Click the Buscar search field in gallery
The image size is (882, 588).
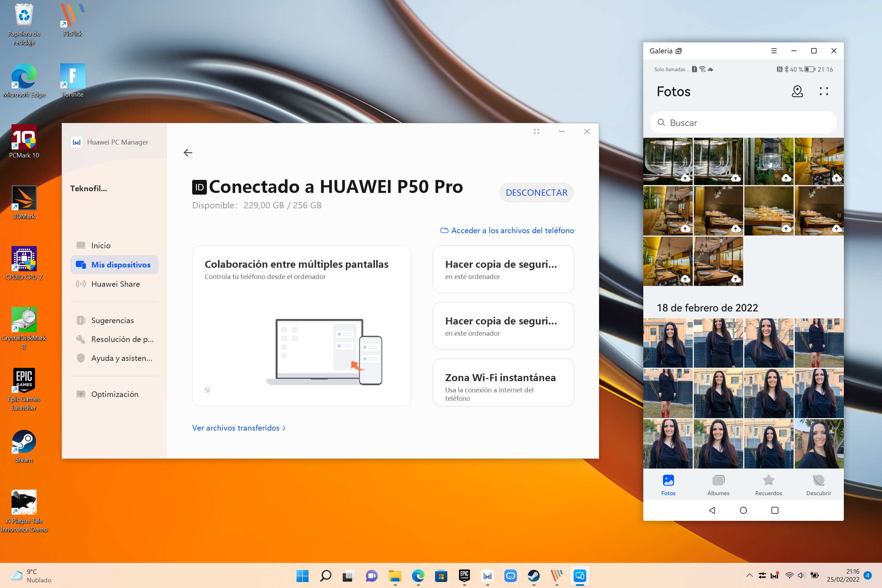(743, 122)
